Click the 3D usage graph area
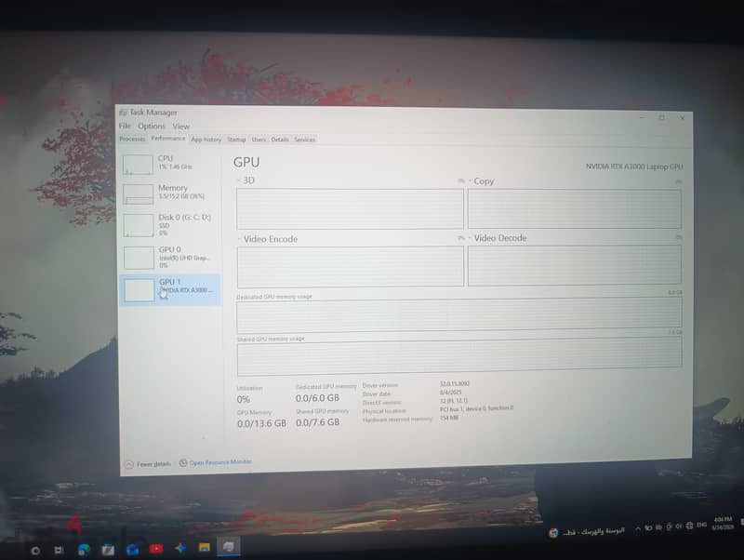The image size is (744, 560). click(x=351, y=208)
